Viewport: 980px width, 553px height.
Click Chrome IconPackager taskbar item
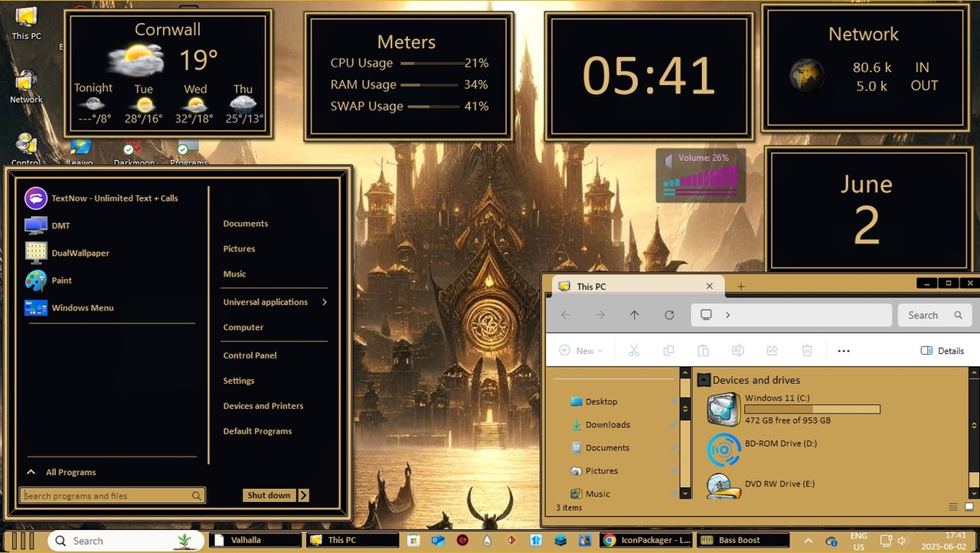click(x=646, y=540)
